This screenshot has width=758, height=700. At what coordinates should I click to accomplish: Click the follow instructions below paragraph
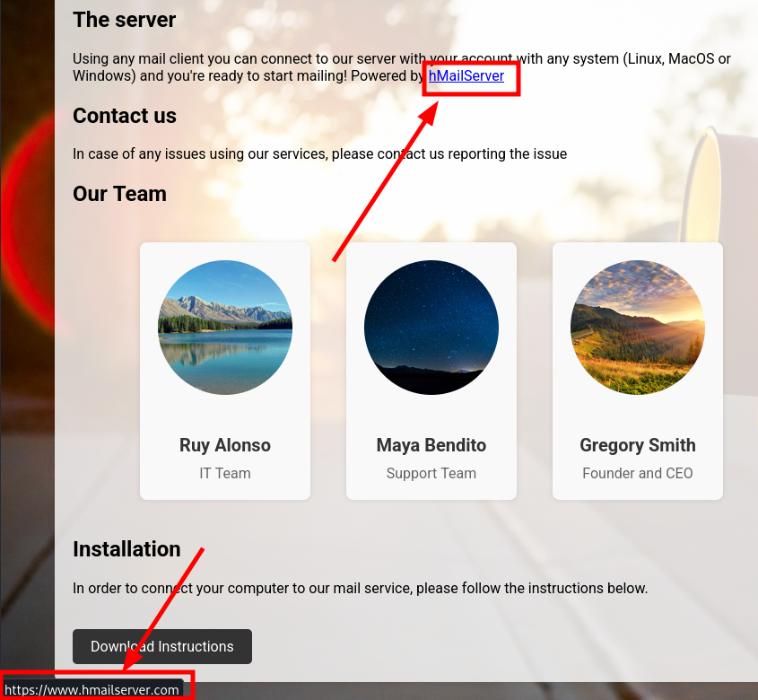click(360, 589)
